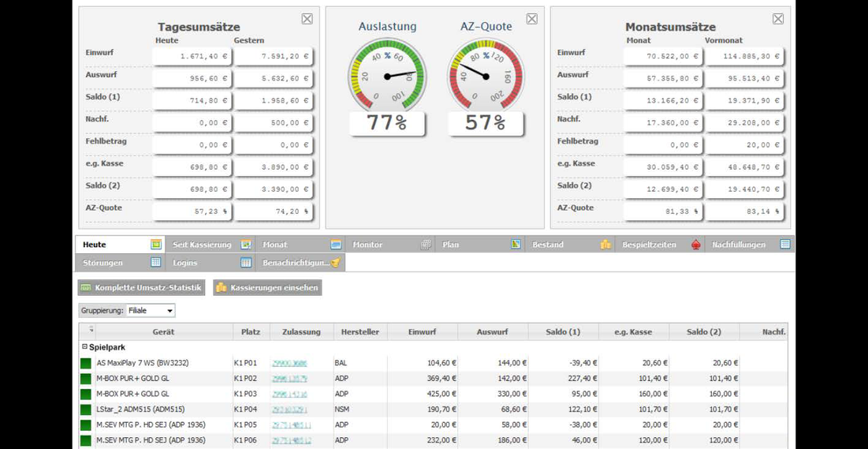The width and height of the screenshot is (868, 449).
Task: Collapse the Spielpark group
Action: coord(84,347)
